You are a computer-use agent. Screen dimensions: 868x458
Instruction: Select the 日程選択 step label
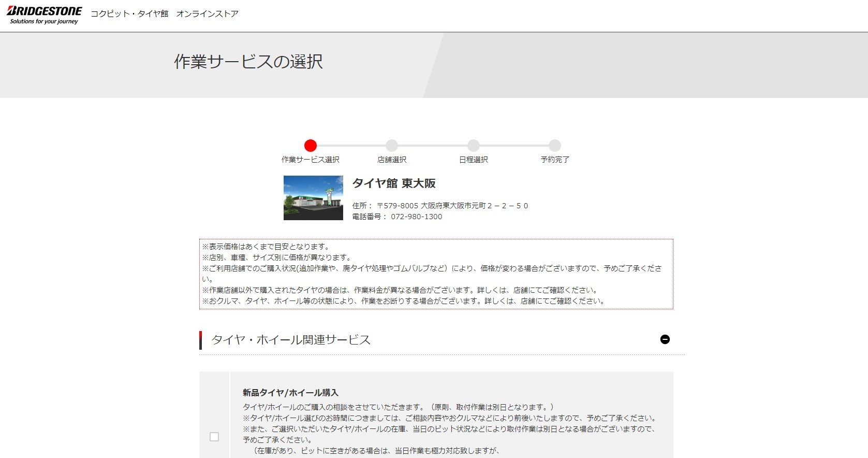(x=474, y=160)
